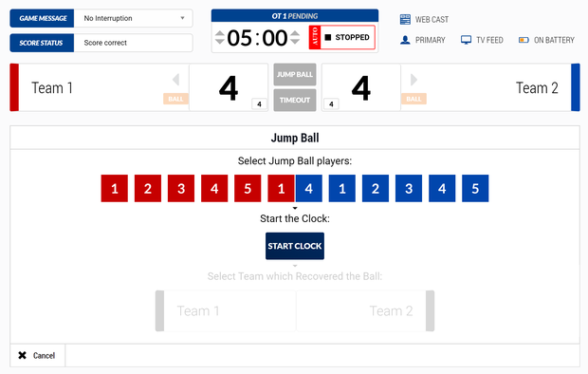Click the Primary user icon

coord(405,40)
